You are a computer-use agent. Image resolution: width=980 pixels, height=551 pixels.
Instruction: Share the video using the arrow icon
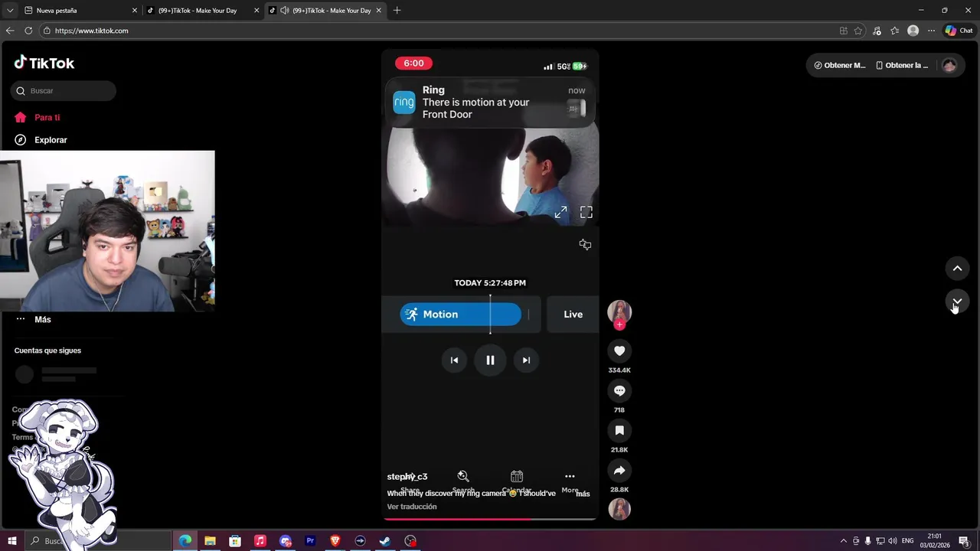tap(619, 471)
